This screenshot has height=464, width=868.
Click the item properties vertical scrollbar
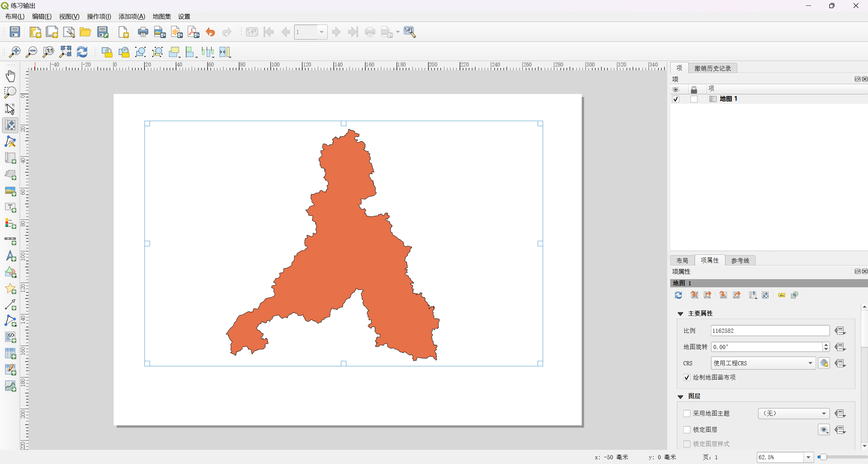tap(864, 376)
